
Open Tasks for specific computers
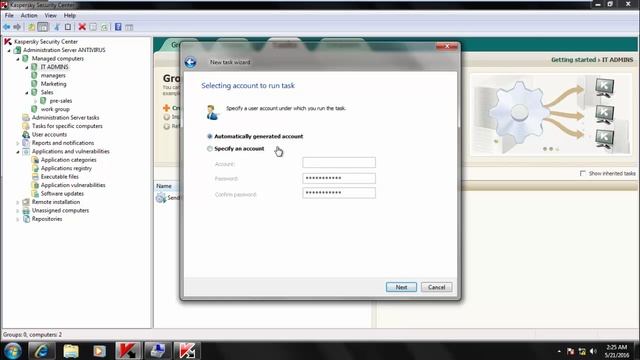tap(67, 126)
